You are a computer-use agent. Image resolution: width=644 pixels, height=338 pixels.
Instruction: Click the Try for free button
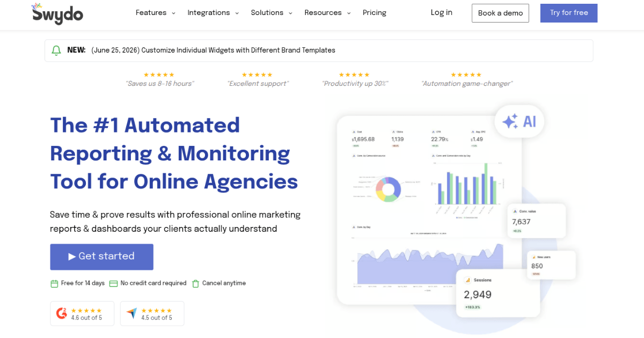coord(569,13)
